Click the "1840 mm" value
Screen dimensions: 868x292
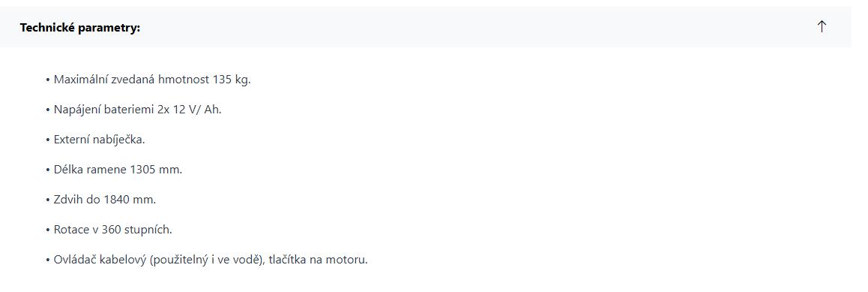point(128,200)
